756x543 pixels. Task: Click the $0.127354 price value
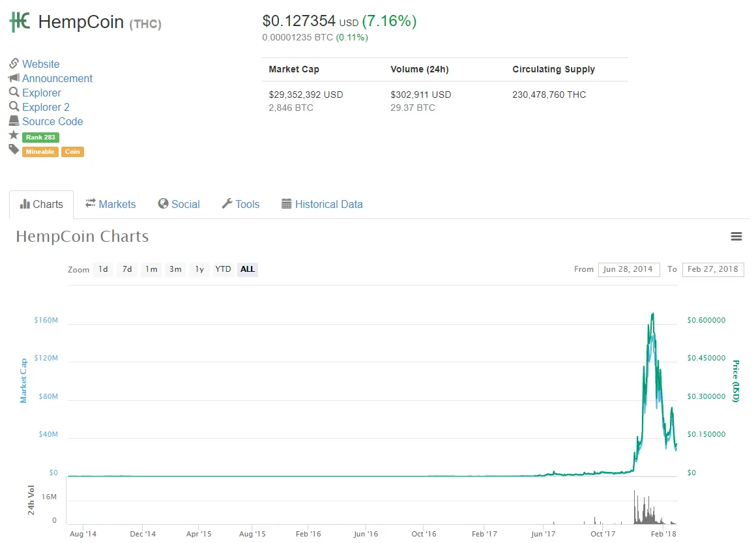point(299,21)
